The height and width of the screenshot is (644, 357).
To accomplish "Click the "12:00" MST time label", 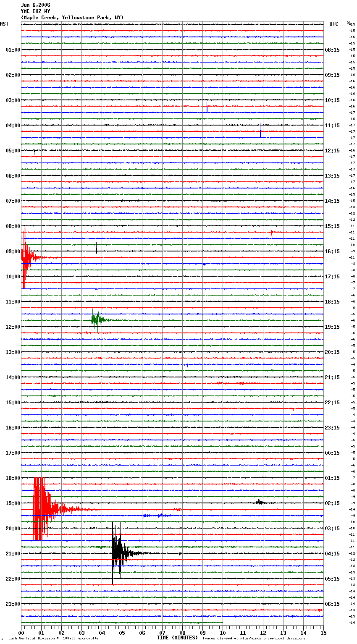I will coord(13,327).
